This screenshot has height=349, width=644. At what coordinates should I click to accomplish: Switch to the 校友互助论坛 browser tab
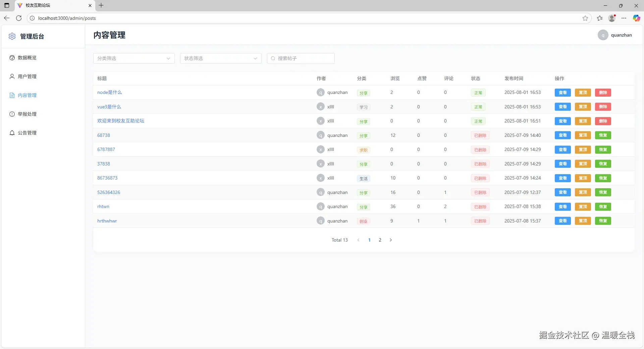point(55,5)
